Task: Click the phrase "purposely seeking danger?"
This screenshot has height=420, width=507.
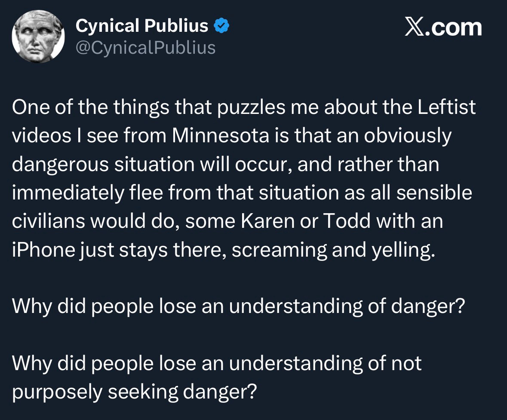Action: coord(135,392)
